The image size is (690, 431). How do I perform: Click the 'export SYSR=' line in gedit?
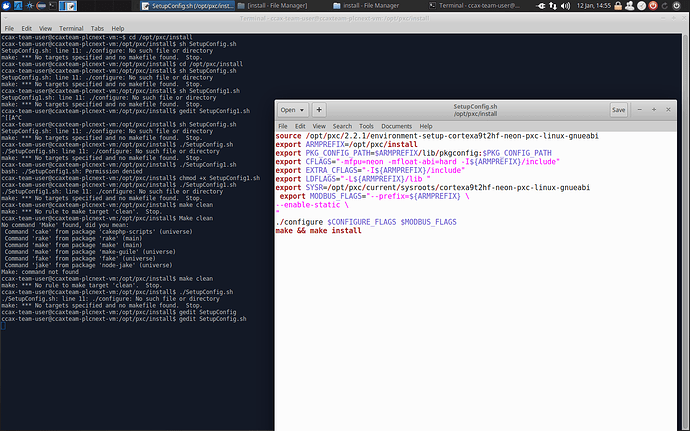433,188
